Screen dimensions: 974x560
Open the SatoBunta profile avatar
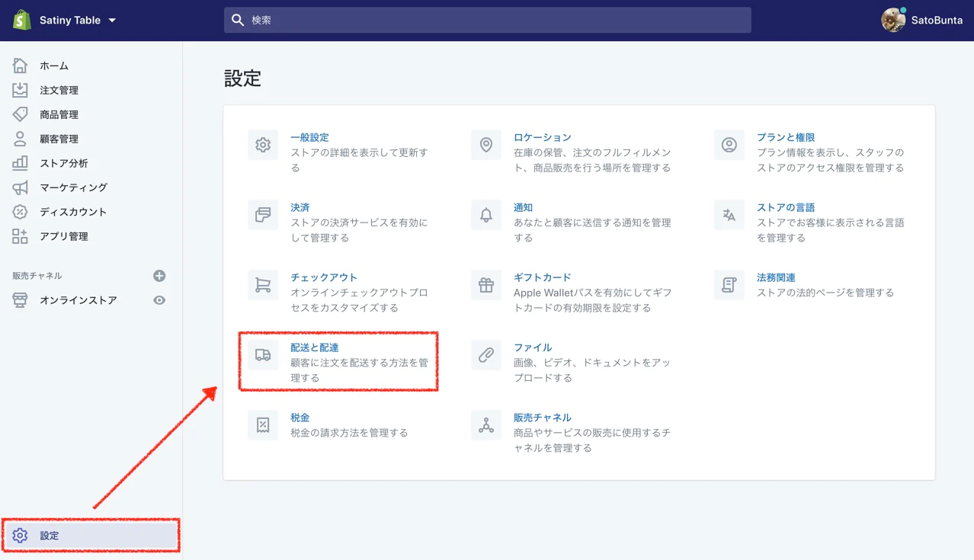pyautogui.click(x=892, y=21)
